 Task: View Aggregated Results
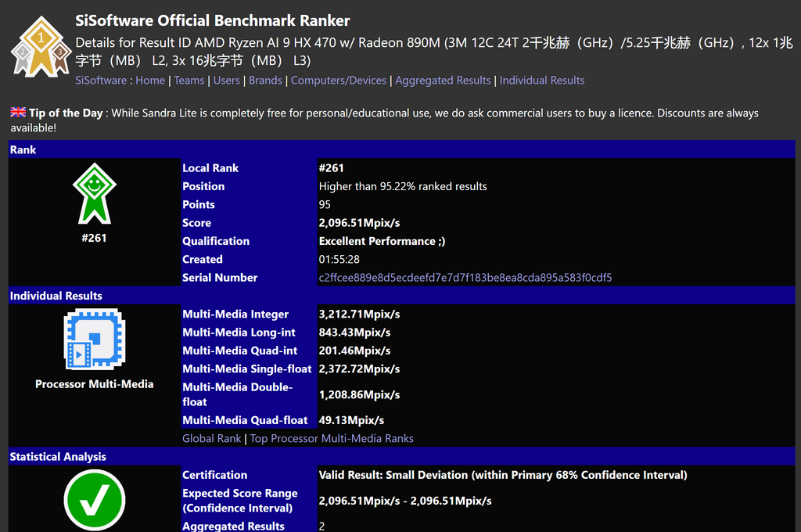point(443,81)
